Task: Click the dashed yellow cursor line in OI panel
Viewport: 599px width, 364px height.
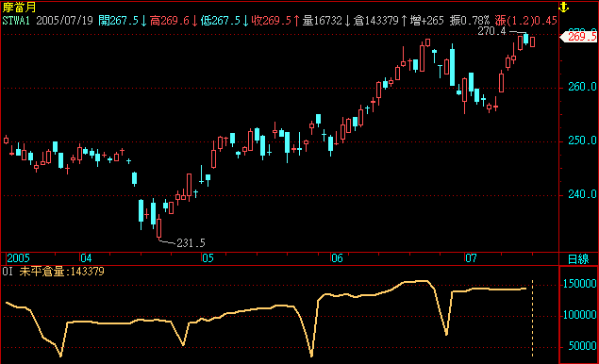Action: [533, 319]
